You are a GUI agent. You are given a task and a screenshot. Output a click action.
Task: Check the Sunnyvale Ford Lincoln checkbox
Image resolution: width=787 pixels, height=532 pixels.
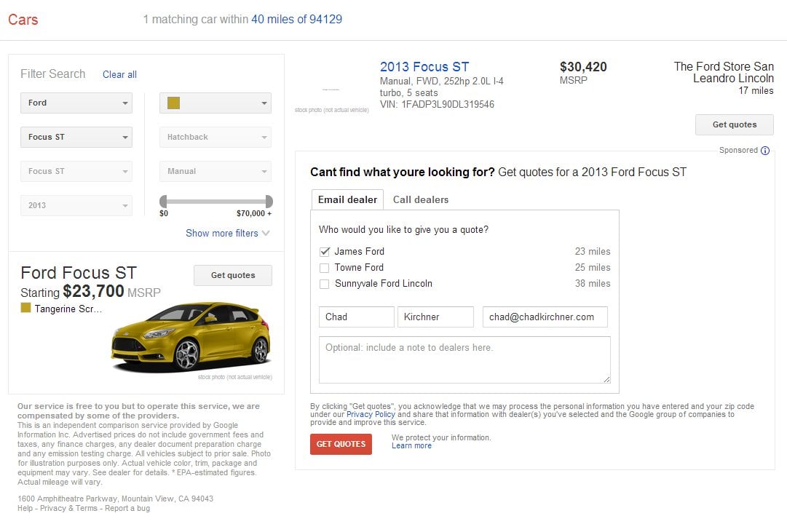click(325, 284)
